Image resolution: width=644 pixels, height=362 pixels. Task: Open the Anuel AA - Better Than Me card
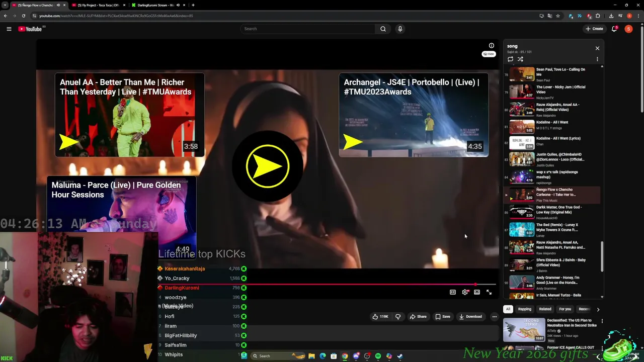coord(130,115)
